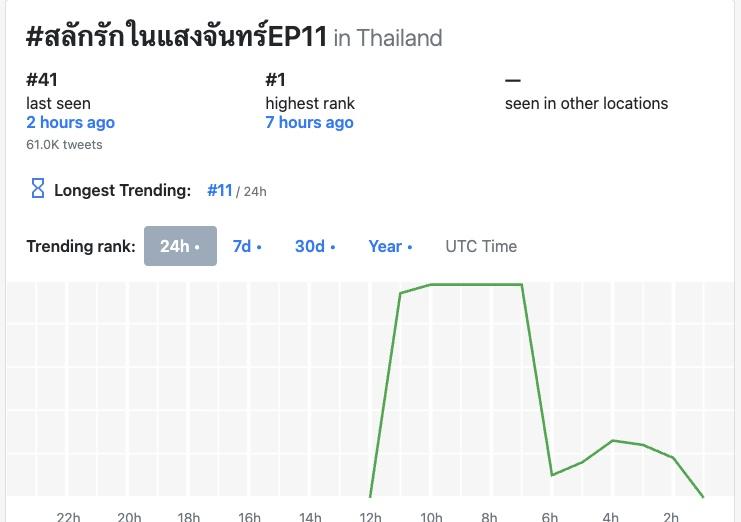Click the #41 last seen rank

(x=44, y=80)
